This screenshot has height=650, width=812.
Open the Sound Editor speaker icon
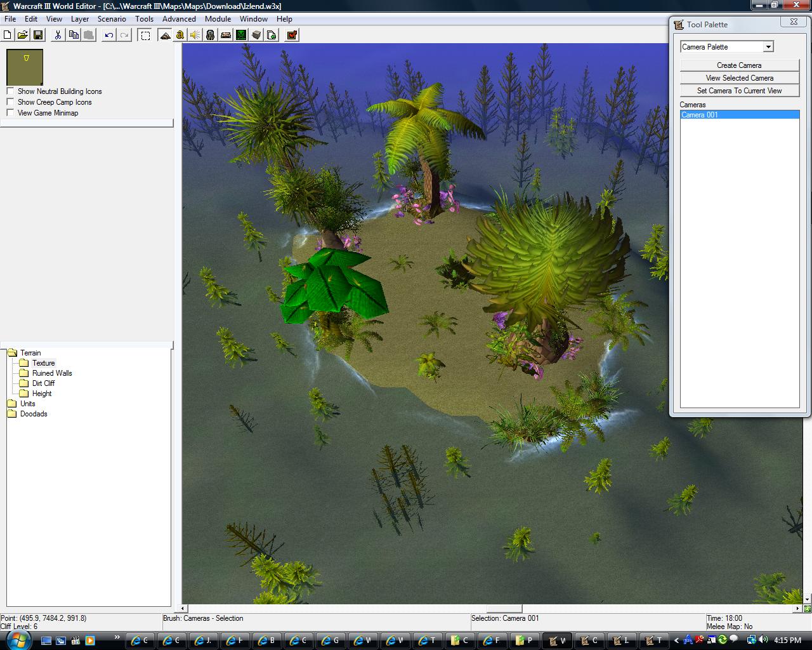point(195,35)
